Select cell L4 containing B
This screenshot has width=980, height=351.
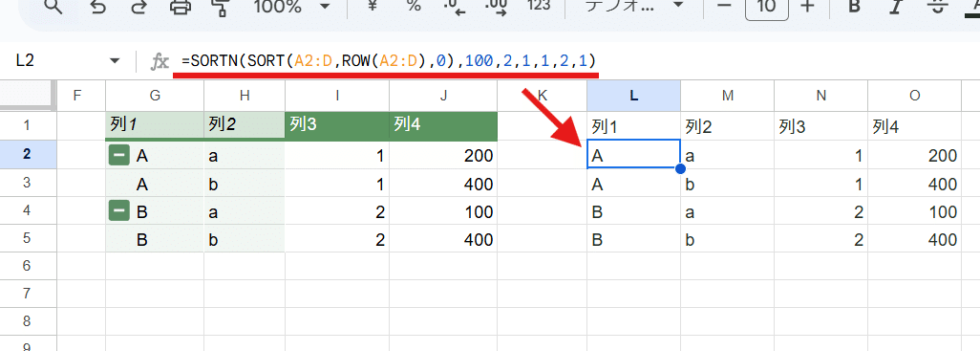click(633, 210)
